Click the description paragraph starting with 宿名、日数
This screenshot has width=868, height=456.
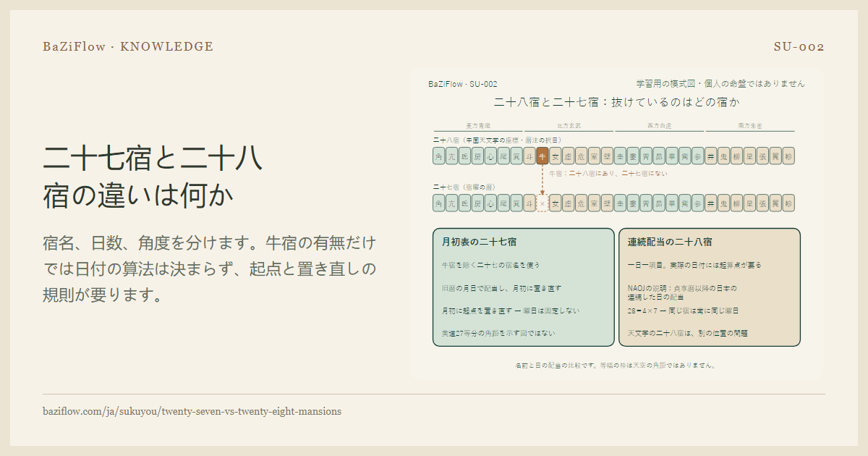coord(210,269)
